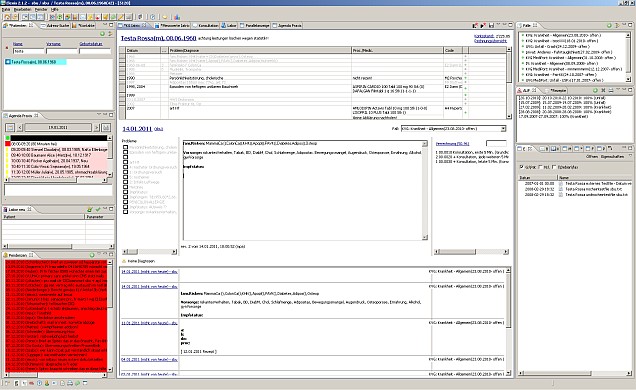The height and width of the screenshot is (390, 636).
Task: Open the Bearbeiten menu
Action: [22, 9]
